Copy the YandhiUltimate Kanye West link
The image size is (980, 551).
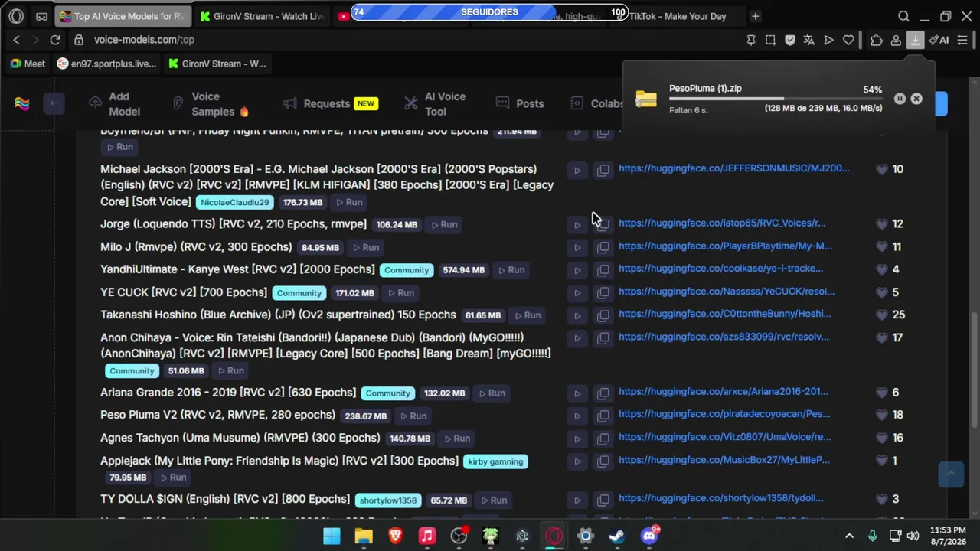point(603,270)
